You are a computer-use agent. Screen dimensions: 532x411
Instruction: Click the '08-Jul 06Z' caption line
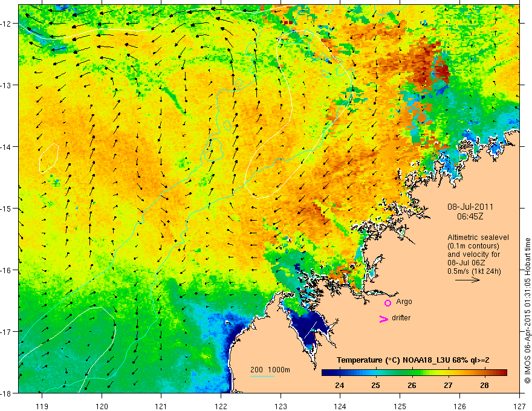(x=466, y=263)
